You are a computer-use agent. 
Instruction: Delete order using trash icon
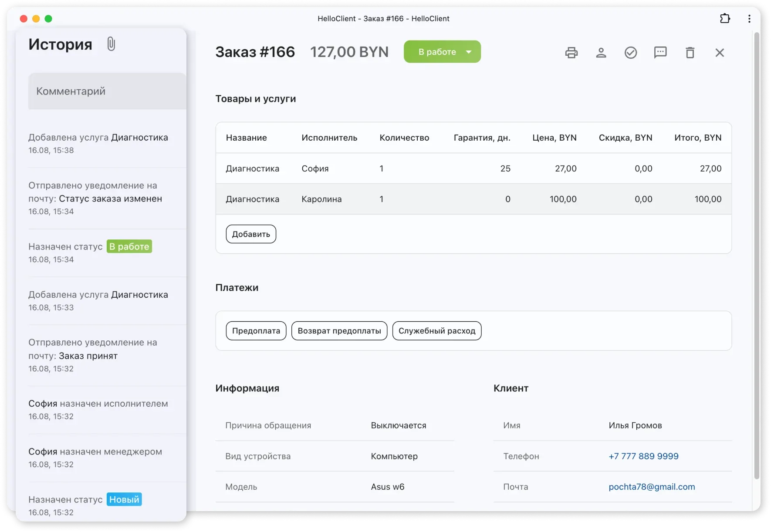[690, 53]
